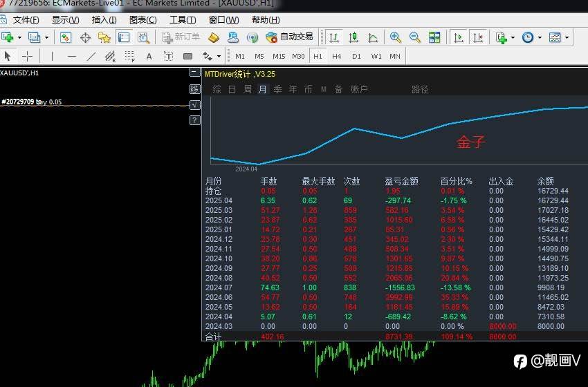588x387 pixels.
Task: Click the Zoom Out magnifier icon
Action: pyautogui.click(x=415, y=37)
